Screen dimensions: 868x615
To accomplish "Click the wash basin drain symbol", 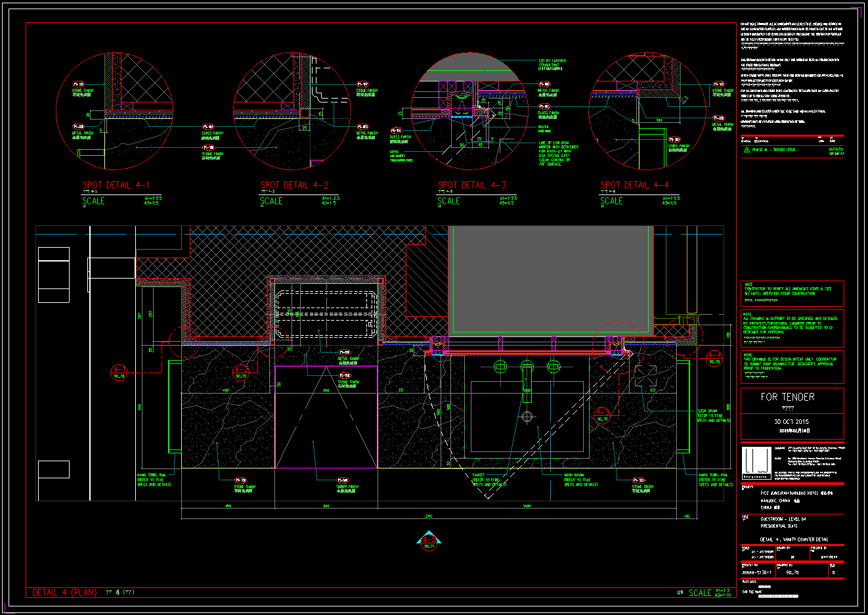I will click(527, 417).
